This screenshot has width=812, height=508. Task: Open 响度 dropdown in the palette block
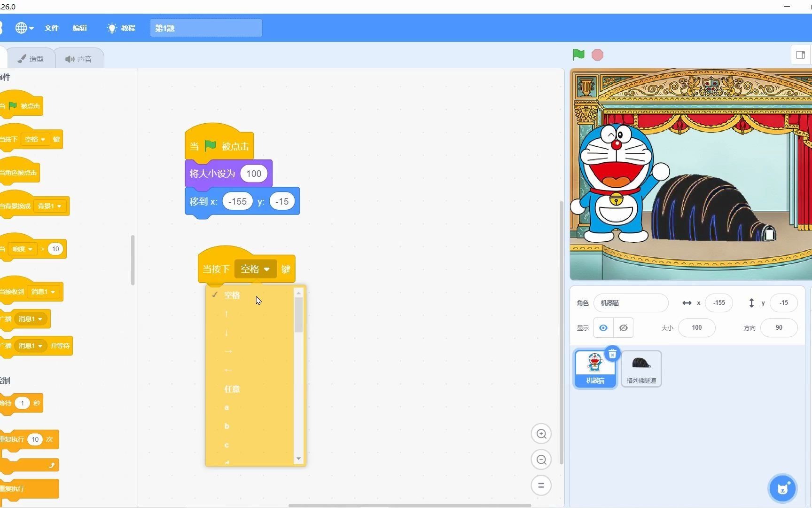point(23,249)
